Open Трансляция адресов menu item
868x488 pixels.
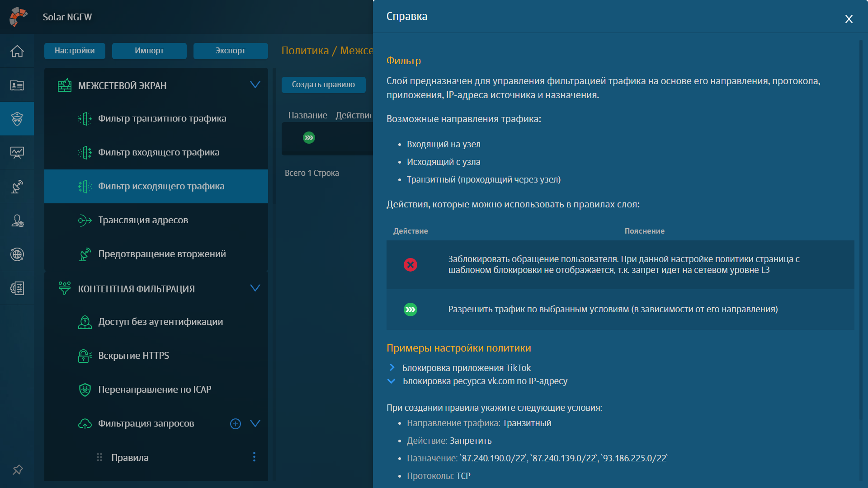click(143, 220)
